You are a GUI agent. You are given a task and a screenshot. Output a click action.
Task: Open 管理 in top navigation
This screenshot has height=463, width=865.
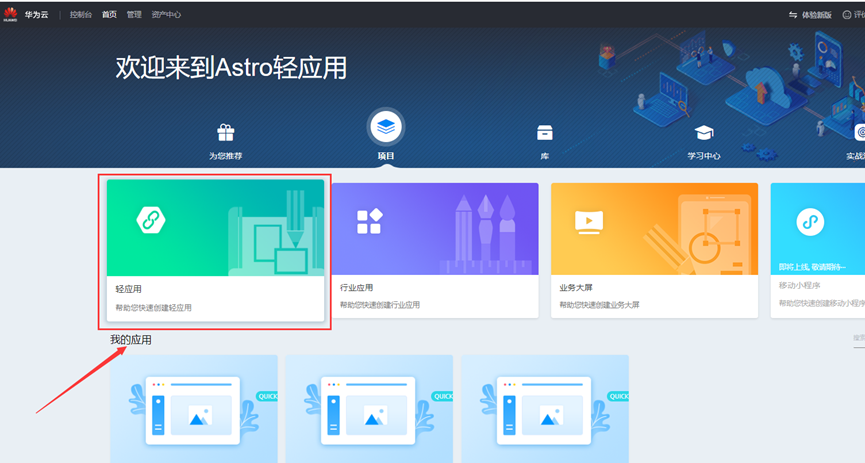click(x=134, y=14)
